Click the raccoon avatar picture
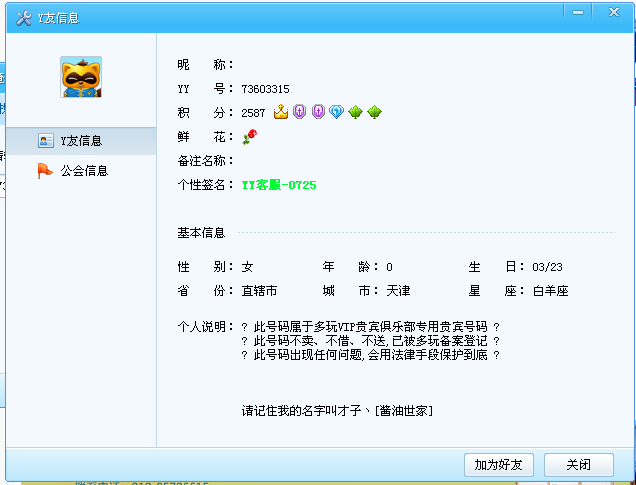 (81, 77)
